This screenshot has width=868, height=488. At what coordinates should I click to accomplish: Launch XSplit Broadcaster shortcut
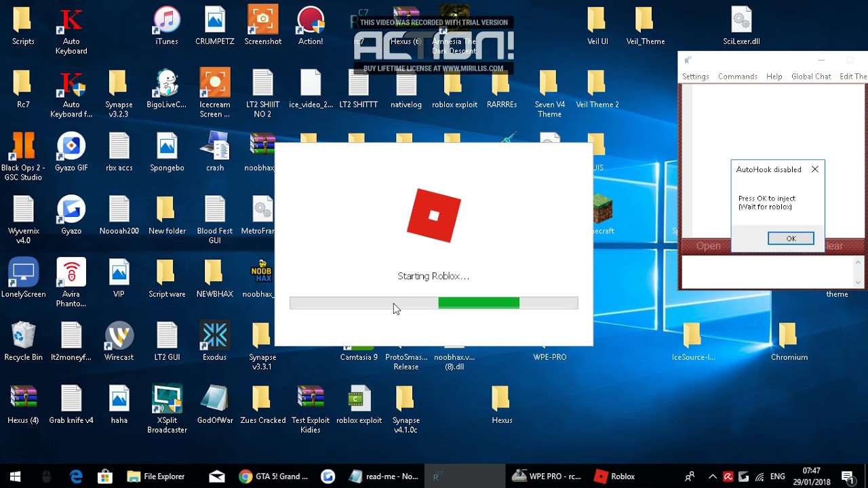[167, 409]
